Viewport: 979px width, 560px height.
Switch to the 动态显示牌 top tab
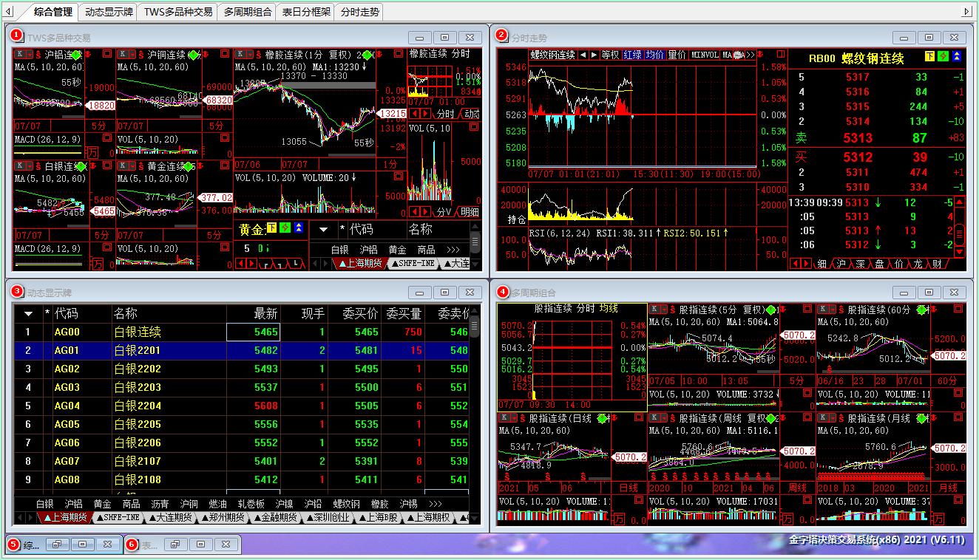coord(109,12)
